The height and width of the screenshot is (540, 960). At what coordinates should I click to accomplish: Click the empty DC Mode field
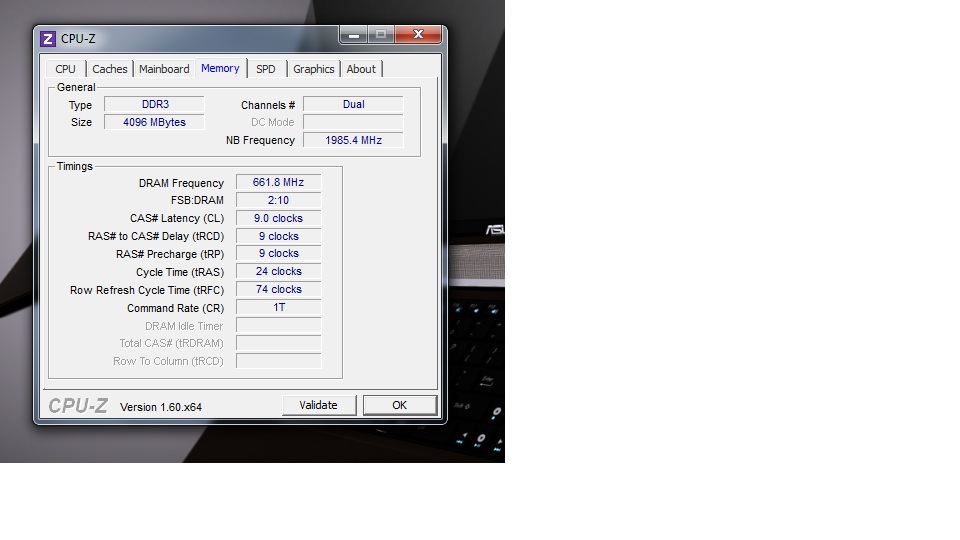pyautogui.click(x=353, y=122)
